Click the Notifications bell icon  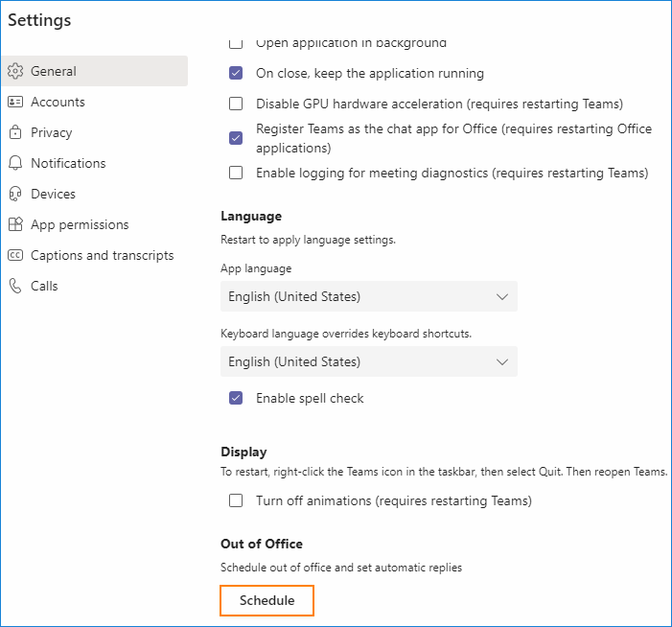point(14,163)
